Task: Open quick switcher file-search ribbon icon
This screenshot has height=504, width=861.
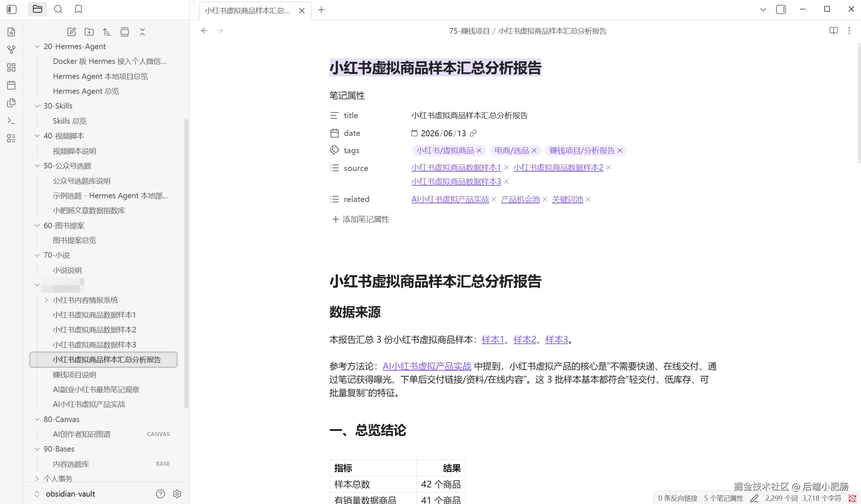Action: click(11, 32)
